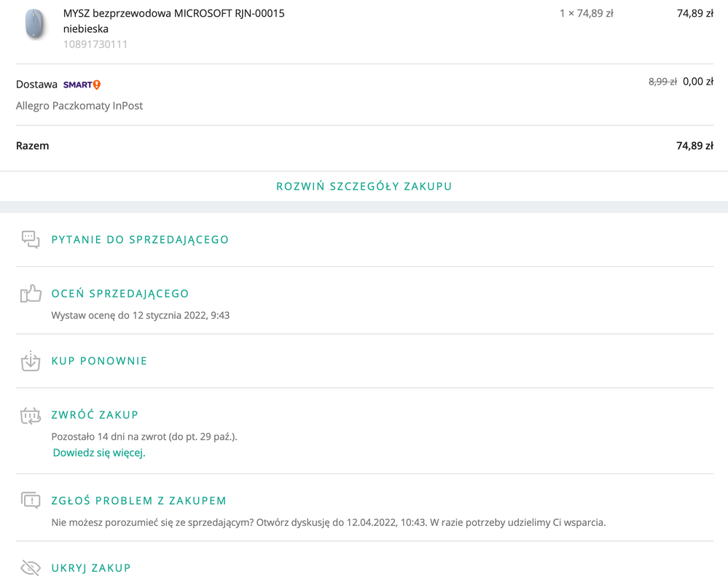The height and width of the screenshot is (582, 728).
Task: Expand purchase details via ROZWIŃ SZCZEGÓŁY ZAKUPU
Action: [x=364, y=186]
